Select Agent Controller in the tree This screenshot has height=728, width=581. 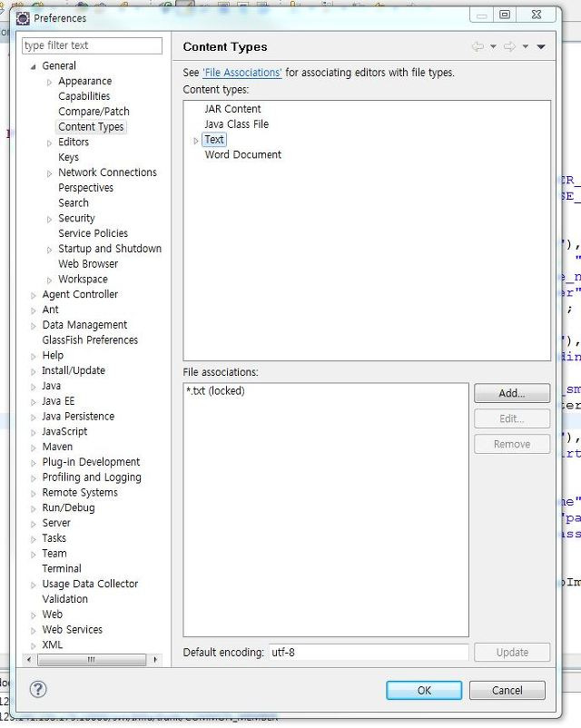pos(80,294)
